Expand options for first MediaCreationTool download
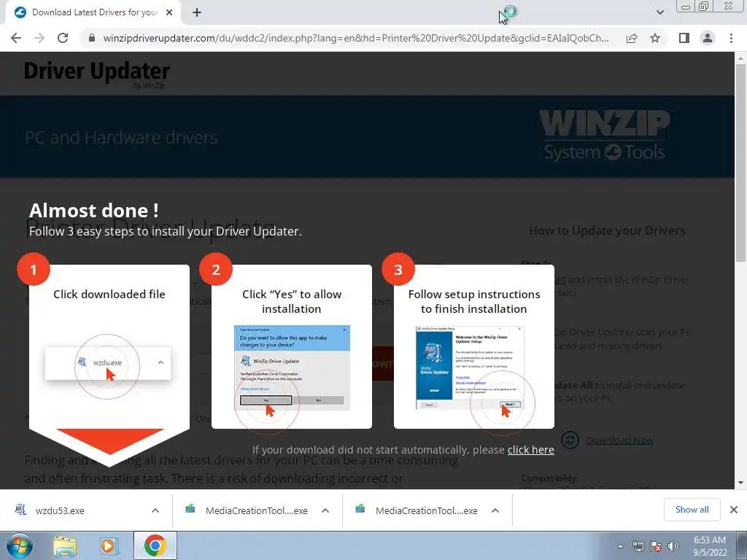 325,510
